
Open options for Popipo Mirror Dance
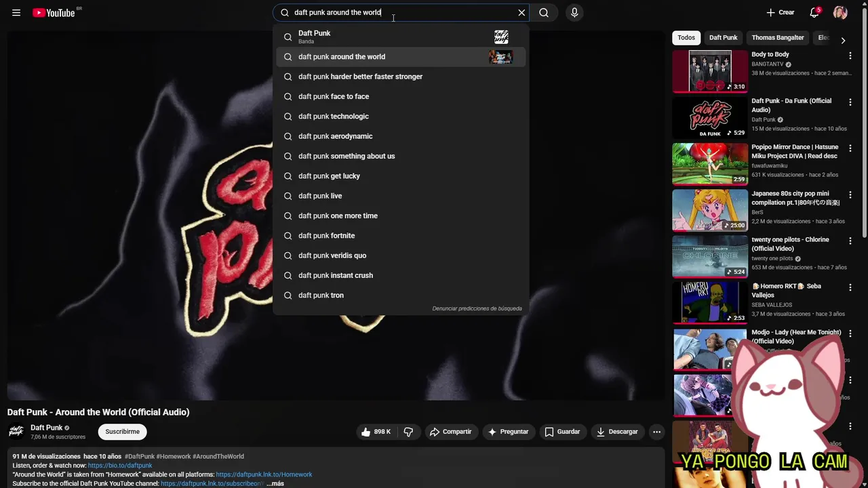coord(850,148)
